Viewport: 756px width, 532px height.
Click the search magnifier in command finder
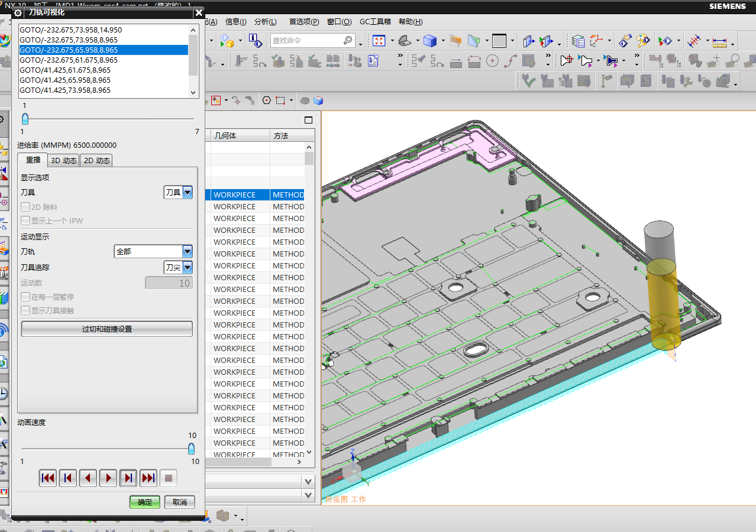click(x=348, y=40)
